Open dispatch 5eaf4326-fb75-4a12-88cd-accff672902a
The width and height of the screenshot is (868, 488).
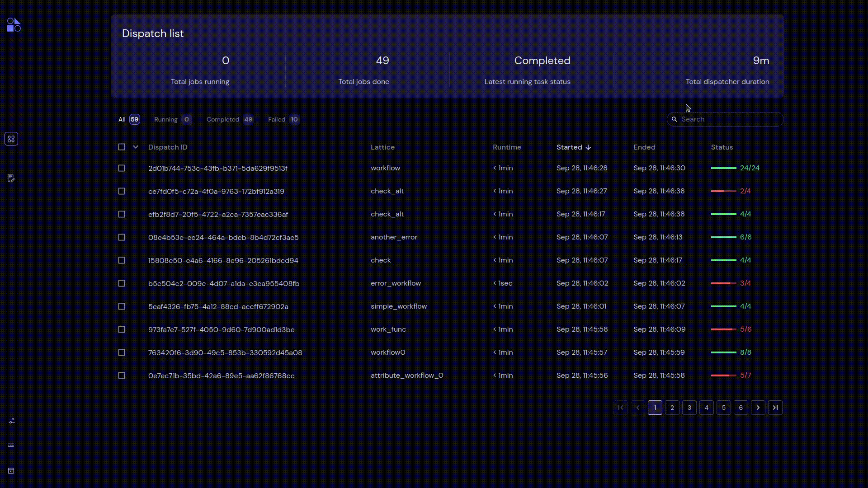[x=218, y=306]
